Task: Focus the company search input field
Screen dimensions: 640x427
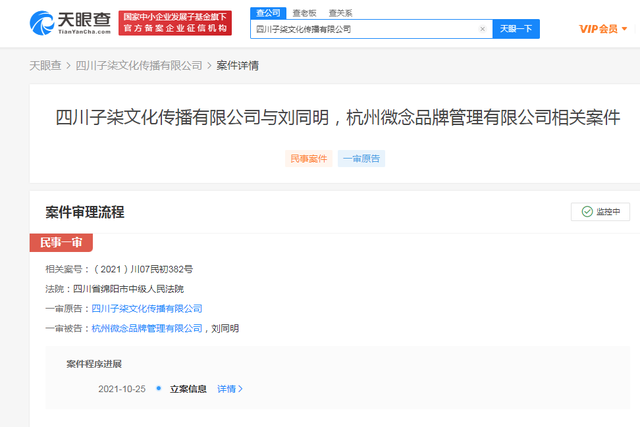Action: (x=365, y=29)
